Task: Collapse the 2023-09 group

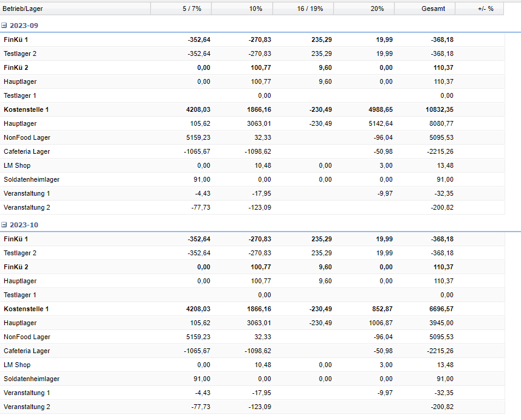Action: point(4,26)
